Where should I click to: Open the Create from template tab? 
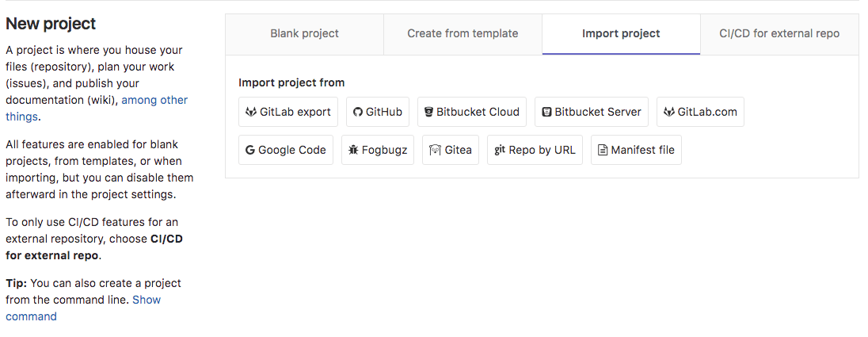click(463, 33)
